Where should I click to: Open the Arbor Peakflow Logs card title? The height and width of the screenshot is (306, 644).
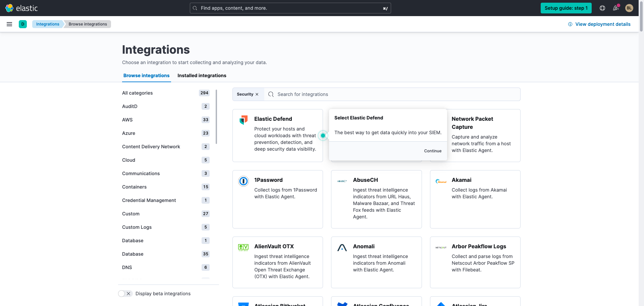(479, 247)
